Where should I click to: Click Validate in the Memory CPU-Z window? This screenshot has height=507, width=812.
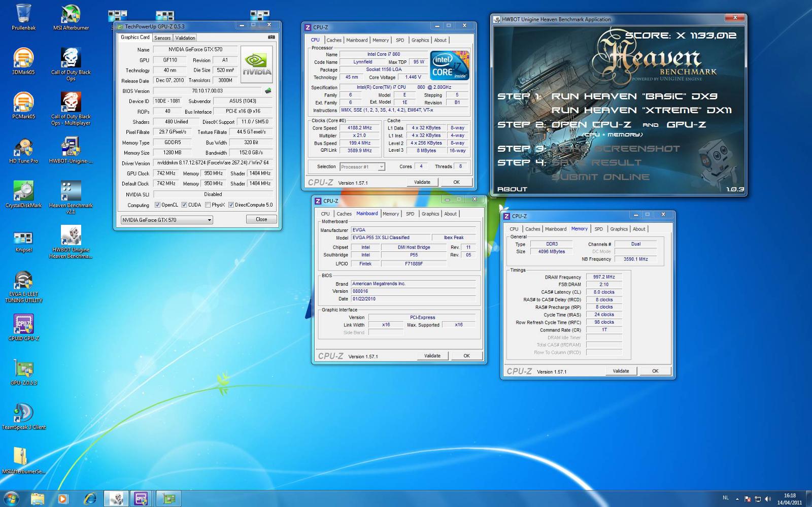click(x=621, y=371)
